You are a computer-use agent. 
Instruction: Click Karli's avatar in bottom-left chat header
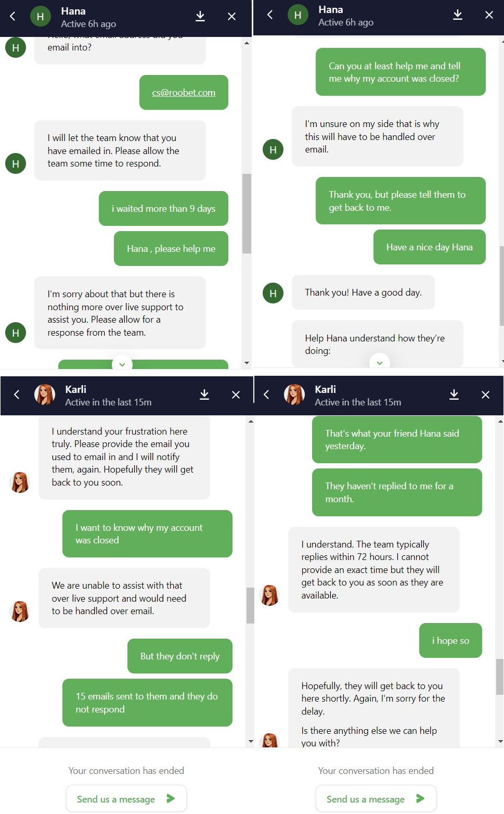[45, 395]
